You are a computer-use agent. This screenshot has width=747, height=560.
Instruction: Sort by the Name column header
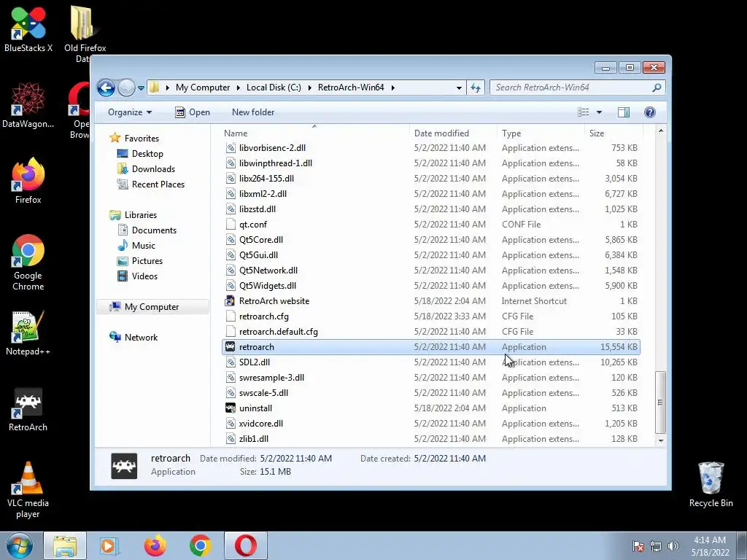point(314,133)
